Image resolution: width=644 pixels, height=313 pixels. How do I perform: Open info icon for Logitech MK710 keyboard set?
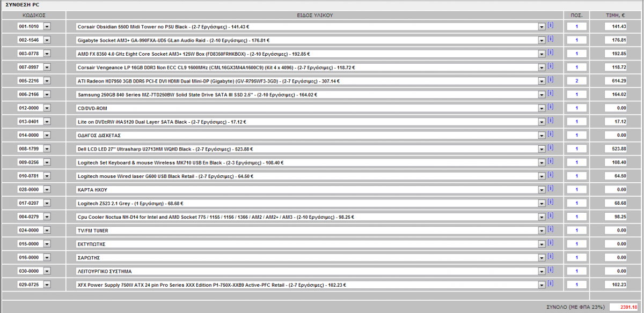tap(551, 161)
